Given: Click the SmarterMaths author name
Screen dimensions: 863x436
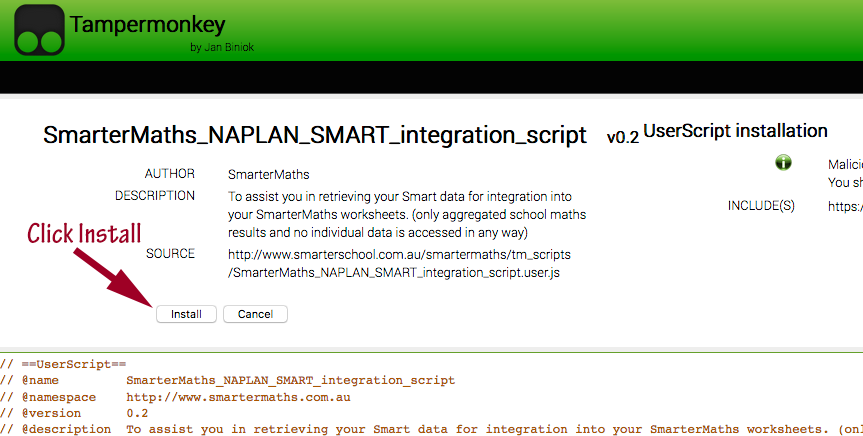Looking at the screenshot, I should click(269, 174).
